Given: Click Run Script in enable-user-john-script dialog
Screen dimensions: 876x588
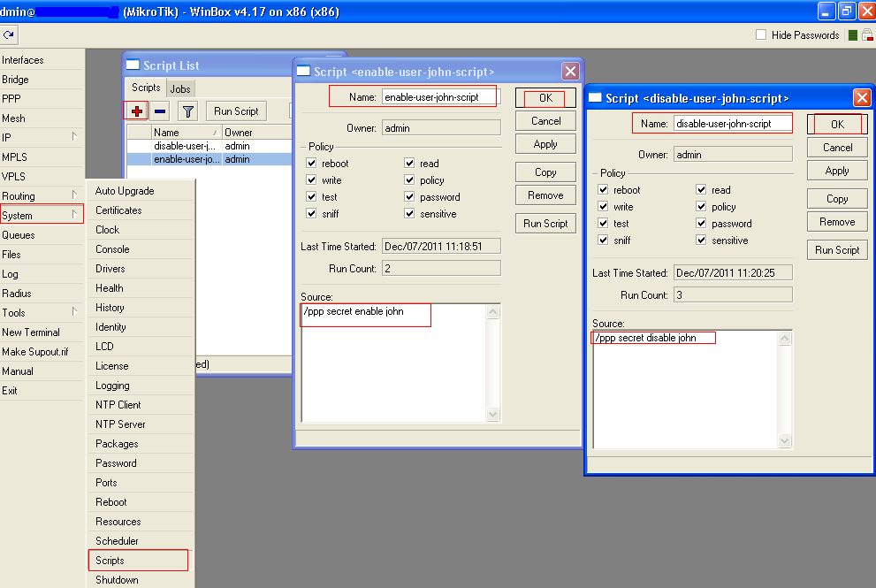Looking at the screenshot, I should 545,224.
